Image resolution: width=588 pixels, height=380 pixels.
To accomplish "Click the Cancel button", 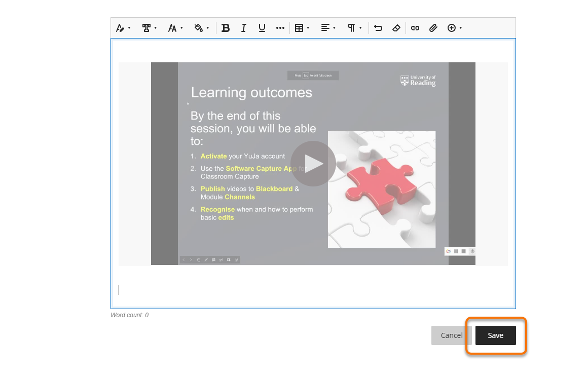I will tap(451, 335).
